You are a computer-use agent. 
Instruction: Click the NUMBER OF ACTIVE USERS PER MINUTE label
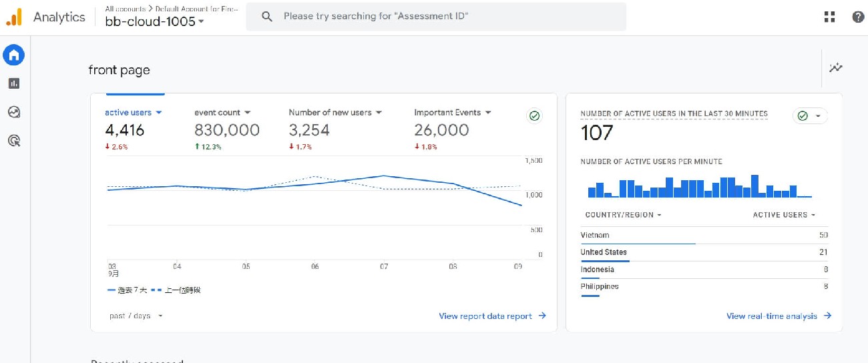[x=651, y=161]
